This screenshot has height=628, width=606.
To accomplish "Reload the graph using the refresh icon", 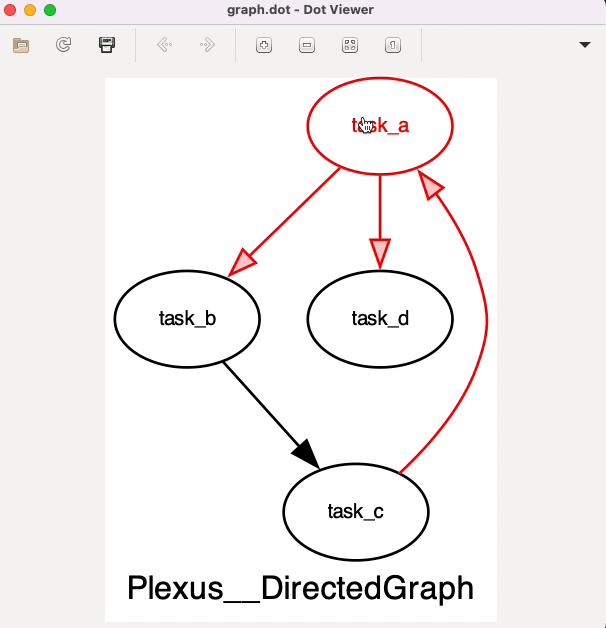I will click(63, 45).
